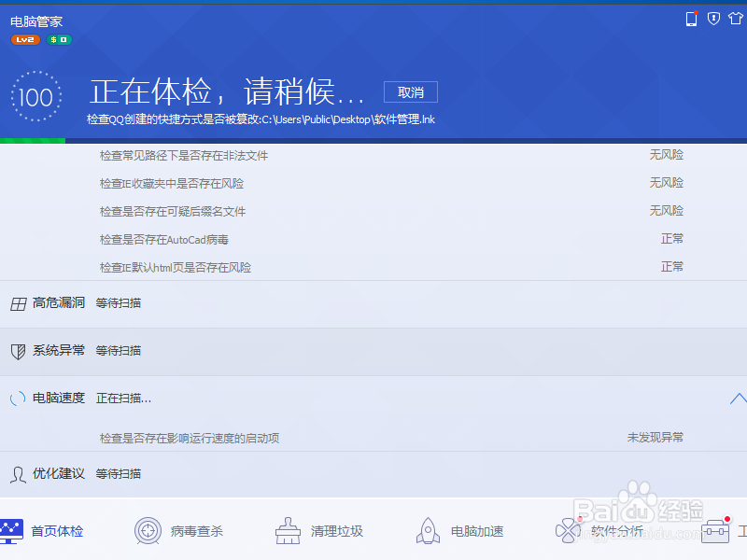The height and width of the screenshot is (560, 747).
Task: Click the $0 gold coin badge
Action: [x=59, y=39]
